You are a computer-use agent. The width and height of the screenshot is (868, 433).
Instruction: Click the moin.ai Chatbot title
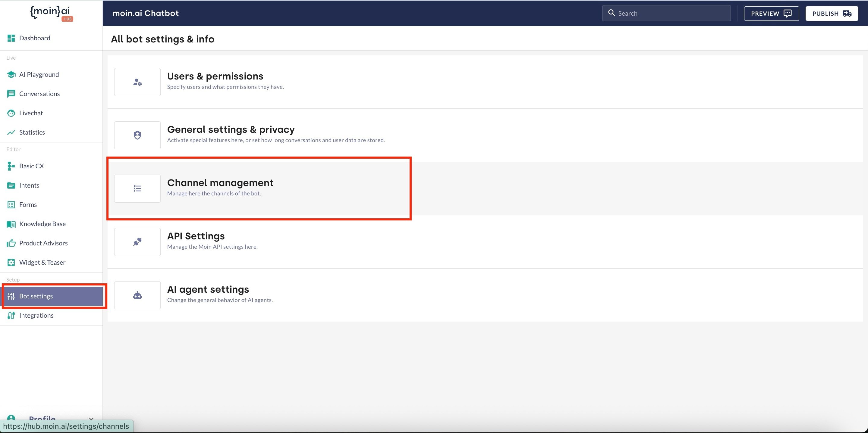tap(146, 13)
